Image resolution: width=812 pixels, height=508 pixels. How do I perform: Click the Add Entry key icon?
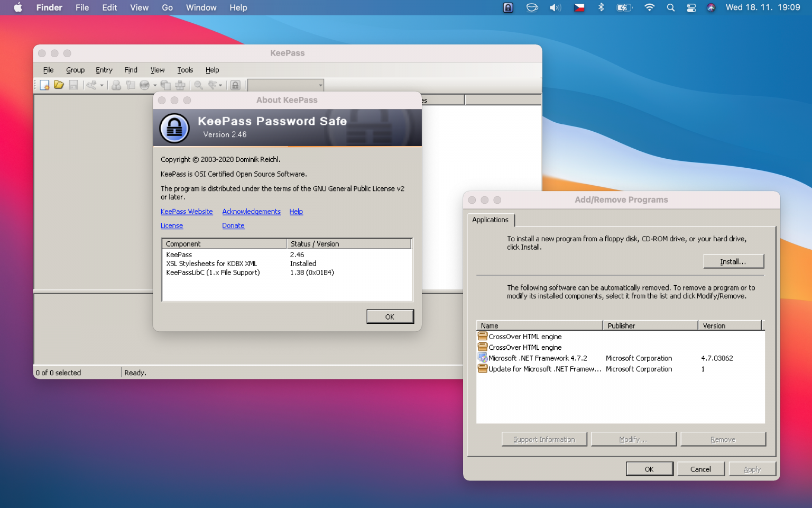pyautogui.click(x=91, y=85)
